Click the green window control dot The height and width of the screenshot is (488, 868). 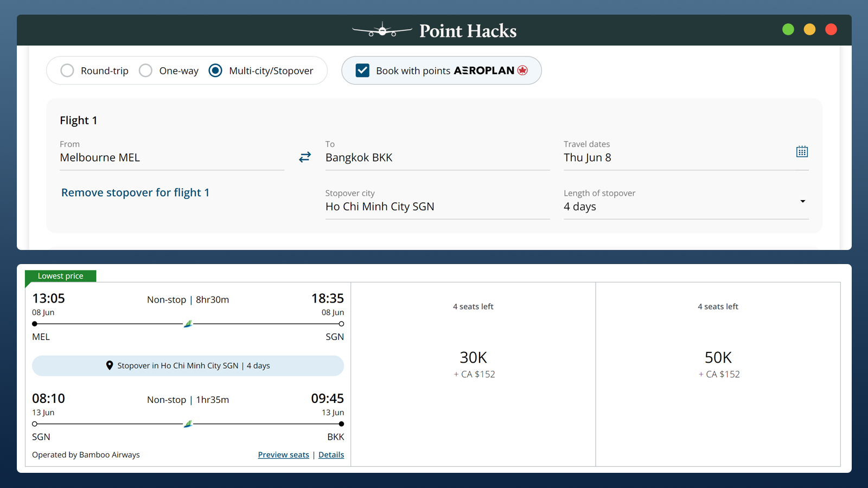coord(788,29)
